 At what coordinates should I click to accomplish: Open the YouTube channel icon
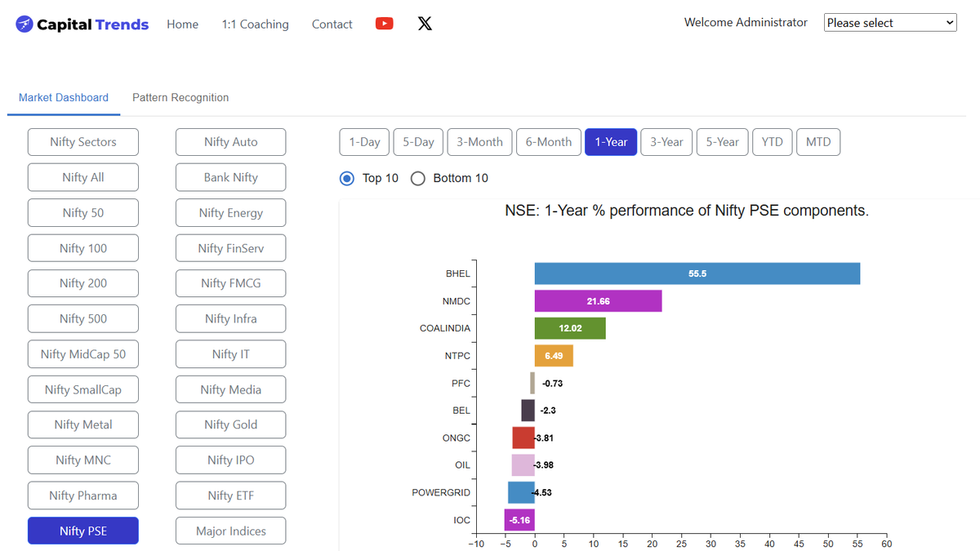[384, 24]
